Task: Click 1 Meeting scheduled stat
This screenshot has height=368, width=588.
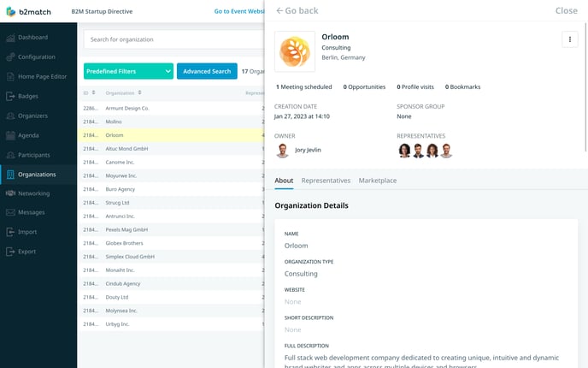Action: (x=303, y=86)
